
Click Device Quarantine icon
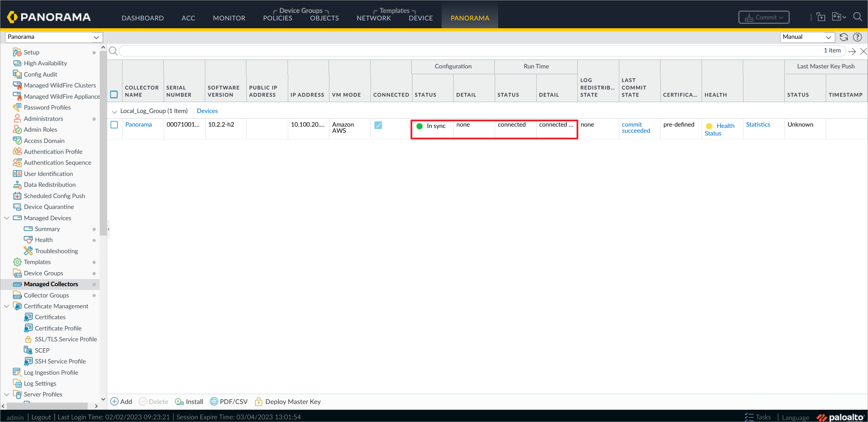[x=17, y=207]
